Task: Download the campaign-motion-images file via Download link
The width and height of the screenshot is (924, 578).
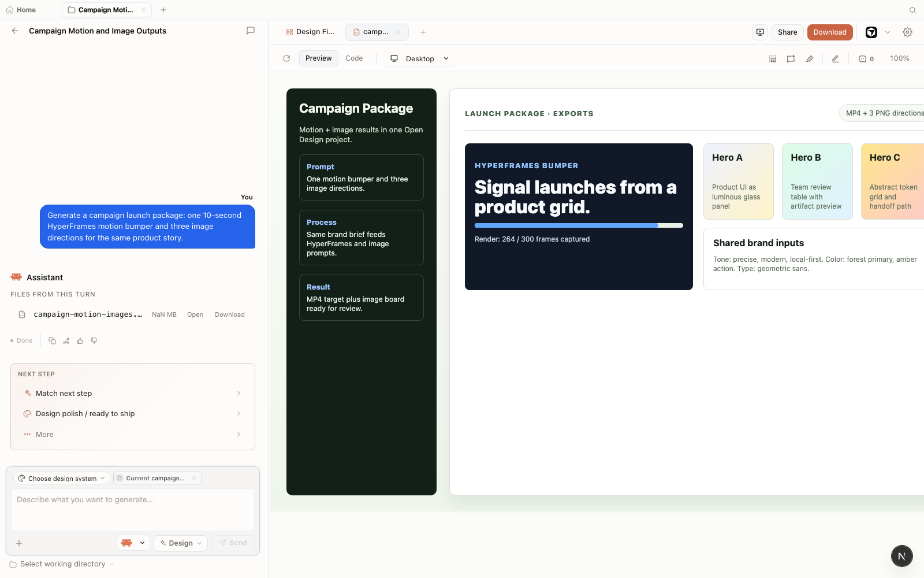Action: (230, 314)
